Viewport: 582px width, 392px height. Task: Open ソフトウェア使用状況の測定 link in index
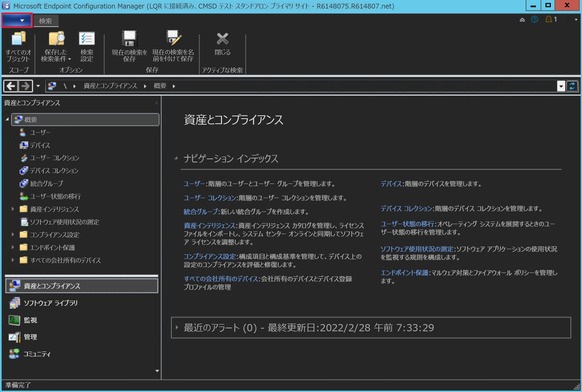[417, 249]
